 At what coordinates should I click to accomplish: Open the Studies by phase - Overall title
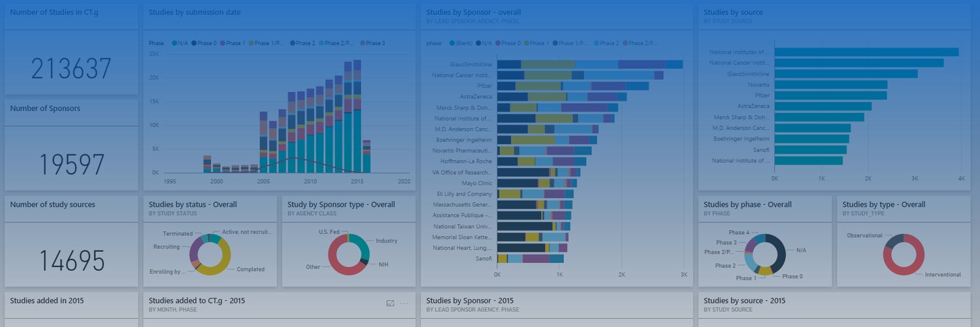[x=747, y=205]
